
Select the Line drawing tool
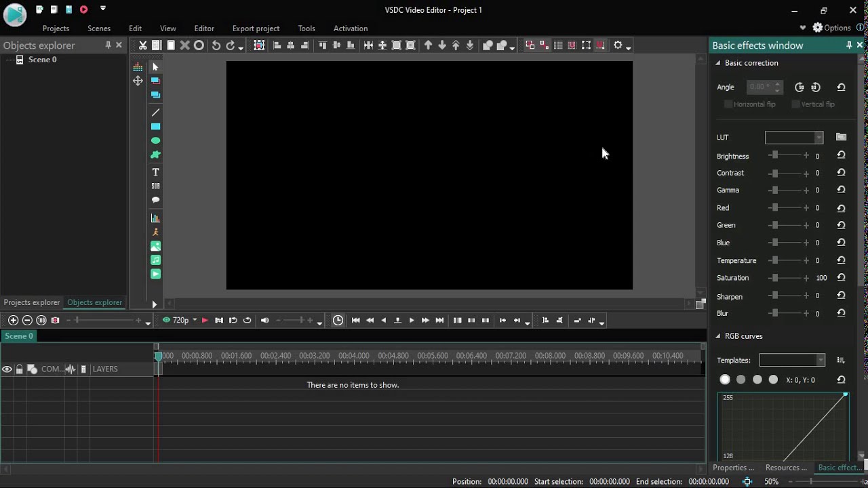click(155, 113)
